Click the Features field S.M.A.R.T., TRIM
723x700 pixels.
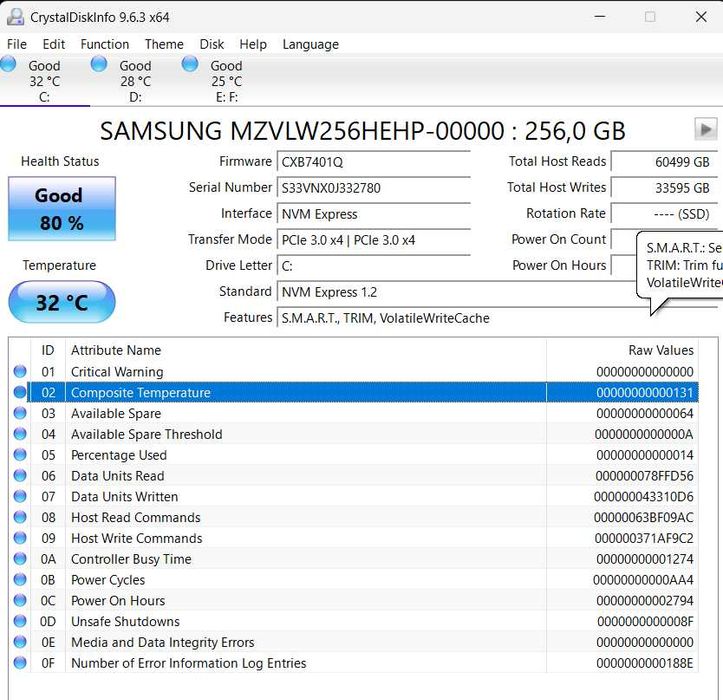coord(497,318)
